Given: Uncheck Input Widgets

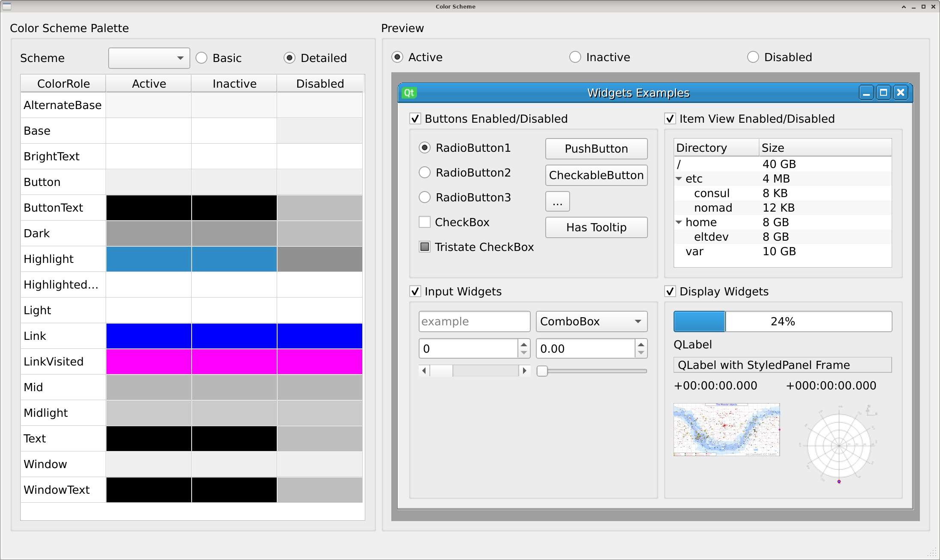Looking at the screenshot, I should point(415,291).
